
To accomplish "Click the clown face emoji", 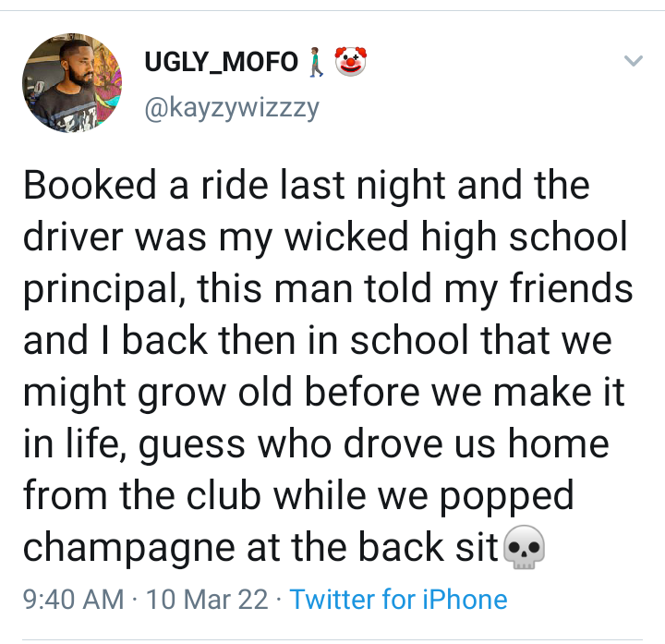I will 350,63.
